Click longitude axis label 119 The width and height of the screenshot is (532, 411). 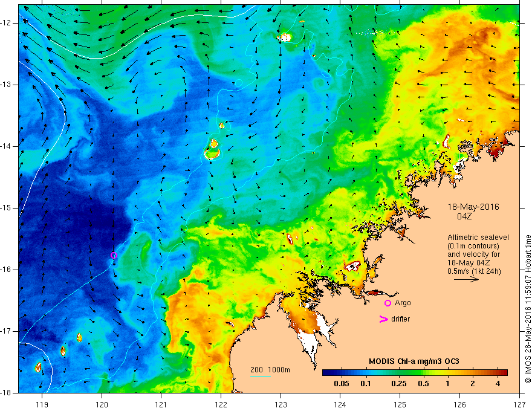tap(42, 405)
